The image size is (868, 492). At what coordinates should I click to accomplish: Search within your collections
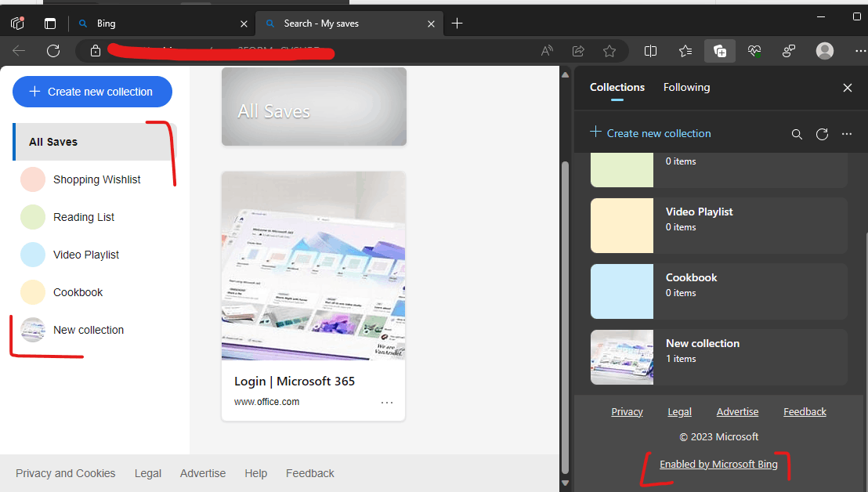797,134
